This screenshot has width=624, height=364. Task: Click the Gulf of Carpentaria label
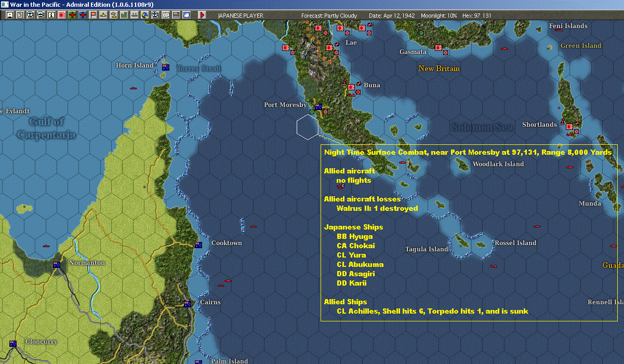46,128
